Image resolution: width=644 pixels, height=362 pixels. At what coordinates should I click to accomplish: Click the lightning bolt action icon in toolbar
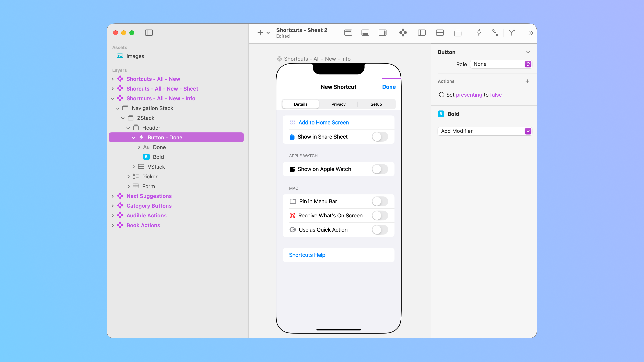(x=479, y=33)
